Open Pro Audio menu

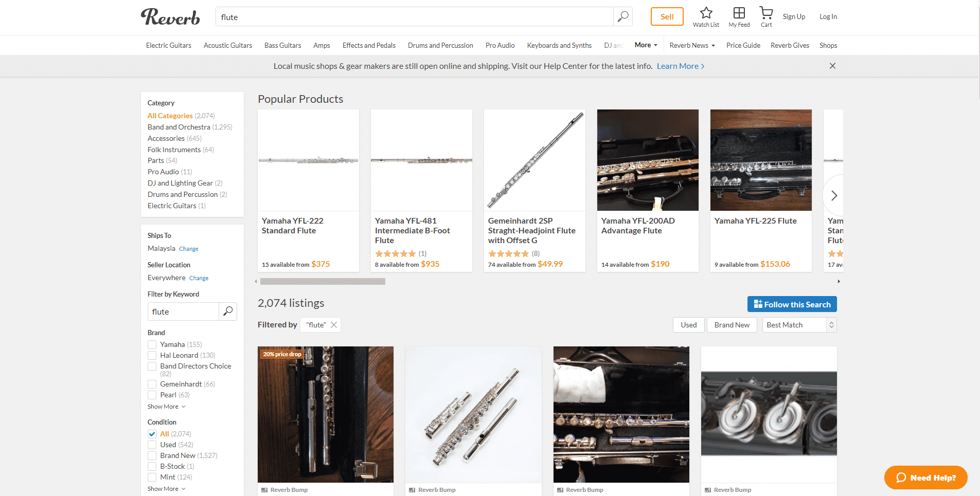pyautogui.click(x=500, y=45)
